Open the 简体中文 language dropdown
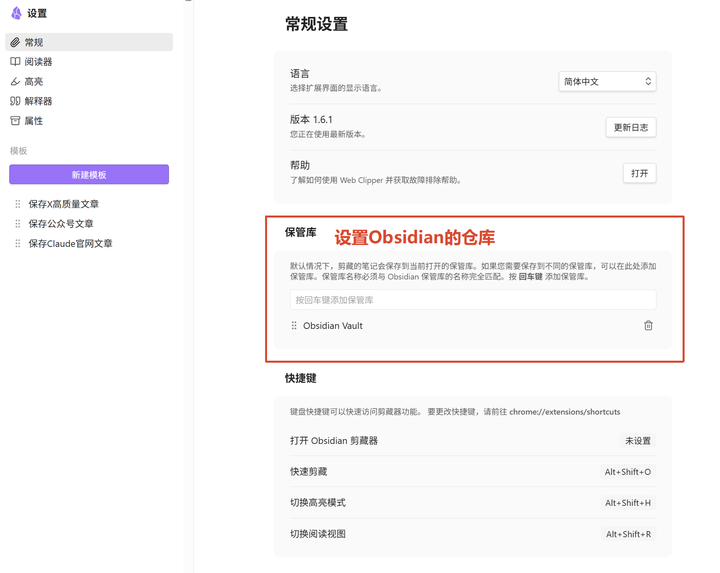This screenshot has width=720, height=573. click(x=607, y=82)
